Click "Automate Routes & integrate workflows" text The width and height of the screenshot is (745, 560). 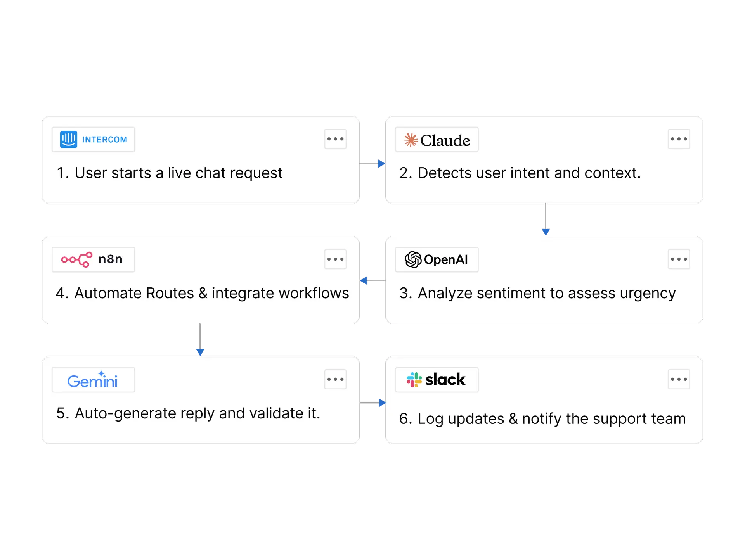click(x=202, y=293)
